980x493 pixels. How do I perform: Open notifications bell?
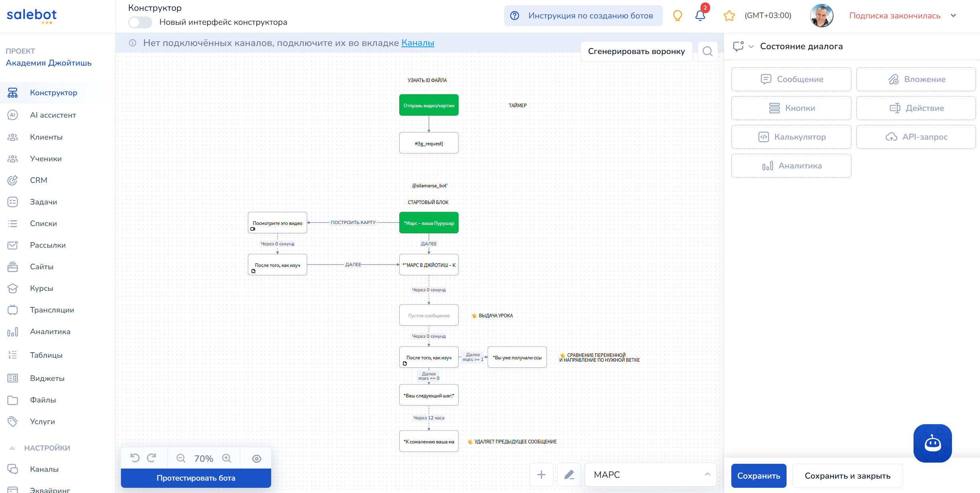700,15
